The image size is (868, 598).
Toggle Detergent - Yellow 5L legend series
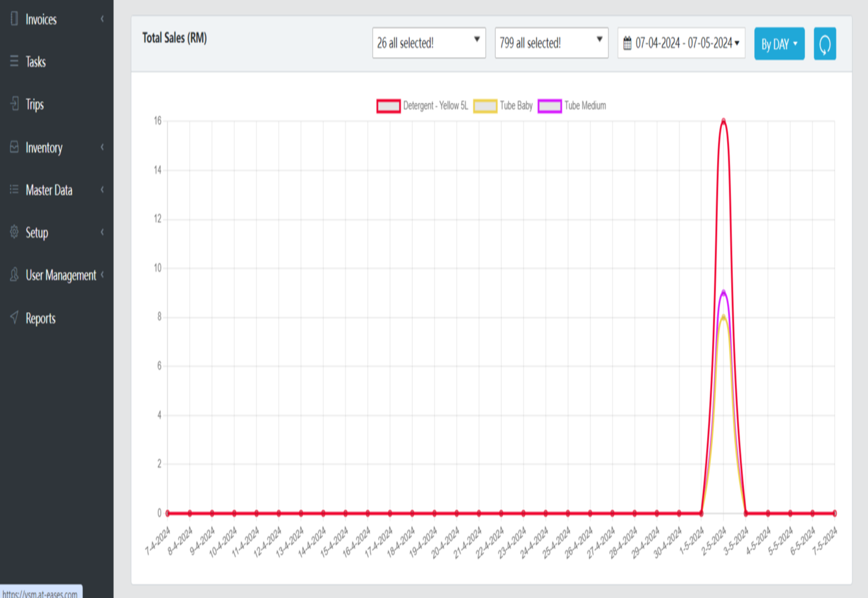388,106
